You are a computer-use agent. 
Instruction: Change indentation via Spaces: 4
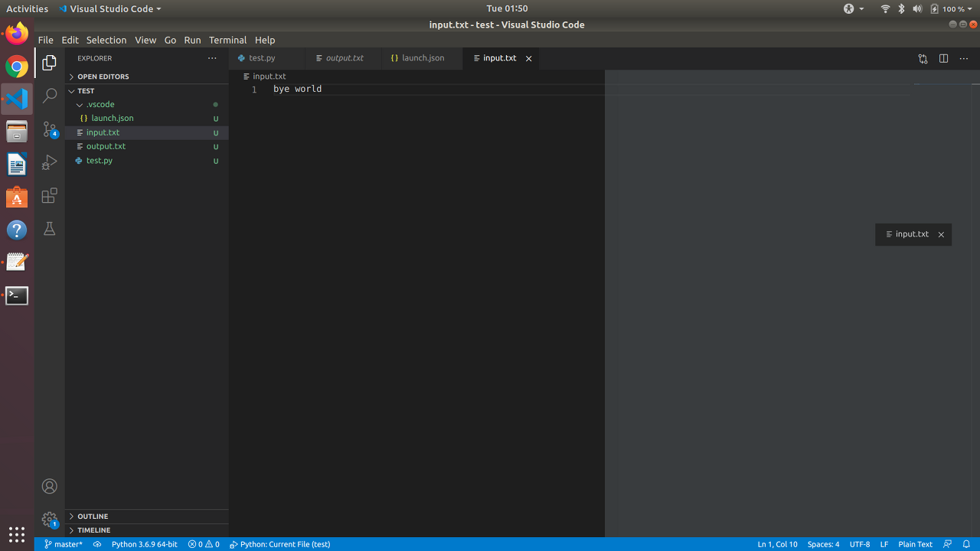[823, 544]
